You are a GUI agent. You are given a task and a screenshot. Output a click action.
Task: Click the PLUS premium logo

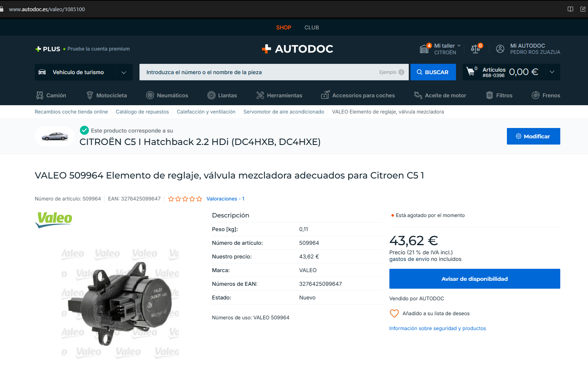[x=48, y=49]
